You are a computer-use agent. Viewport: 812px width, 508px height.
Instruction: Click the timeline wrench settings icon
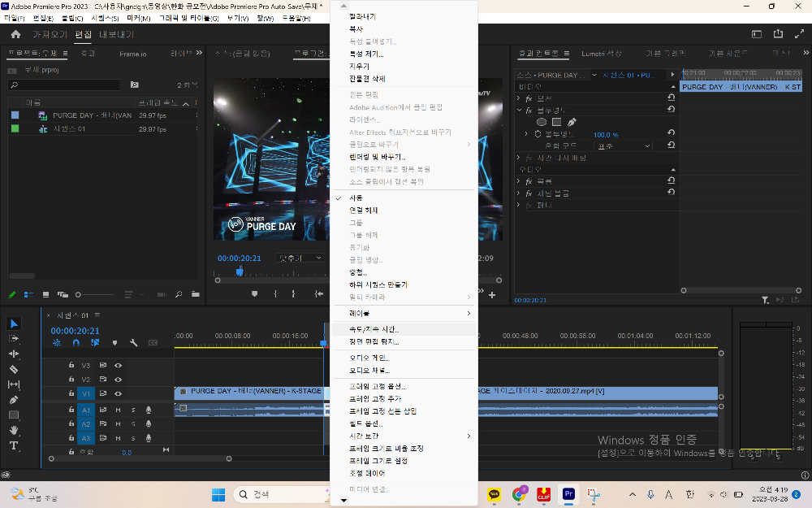click(x=134, y=343)
